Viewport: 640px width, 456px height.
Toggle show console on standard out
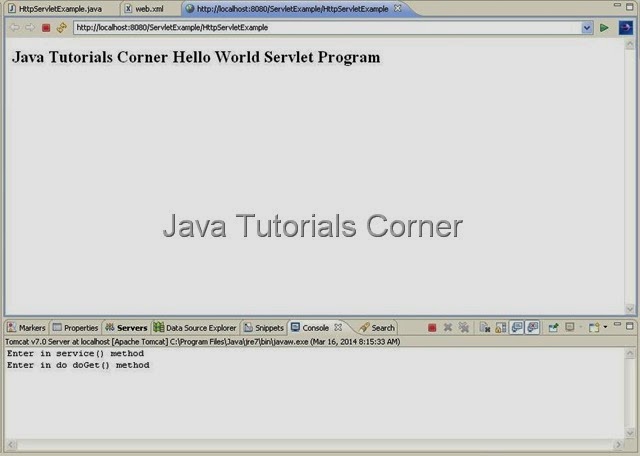pos(517,327)
